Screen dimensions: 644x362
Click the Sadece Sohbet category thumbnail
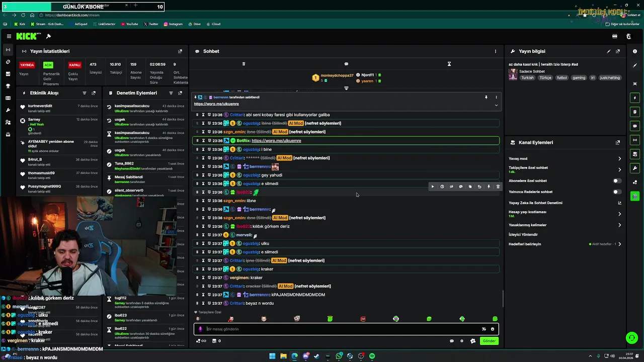(x=513, y=74)
